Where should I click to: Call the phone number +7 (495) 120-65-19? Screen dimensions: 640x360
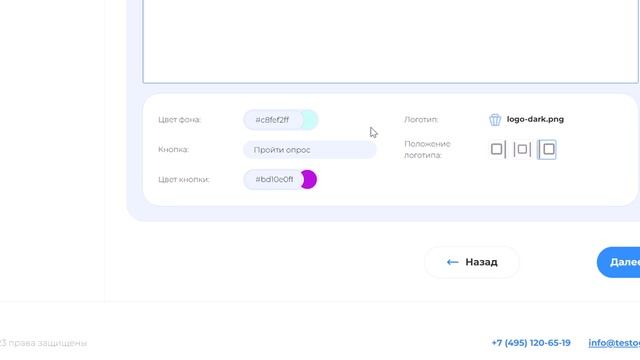[x=531, y=343]
